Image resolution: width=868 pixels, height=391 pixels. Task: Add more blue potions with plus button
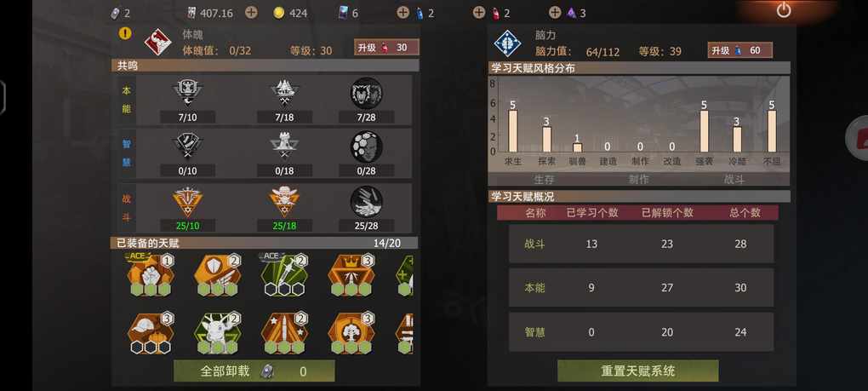coord(403,12)
